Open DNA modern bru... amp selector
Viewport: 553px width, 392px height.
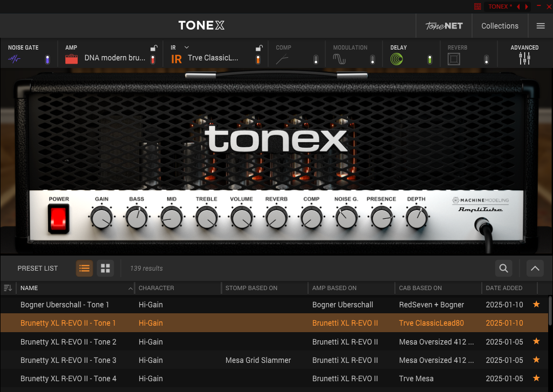click(114, 58)
